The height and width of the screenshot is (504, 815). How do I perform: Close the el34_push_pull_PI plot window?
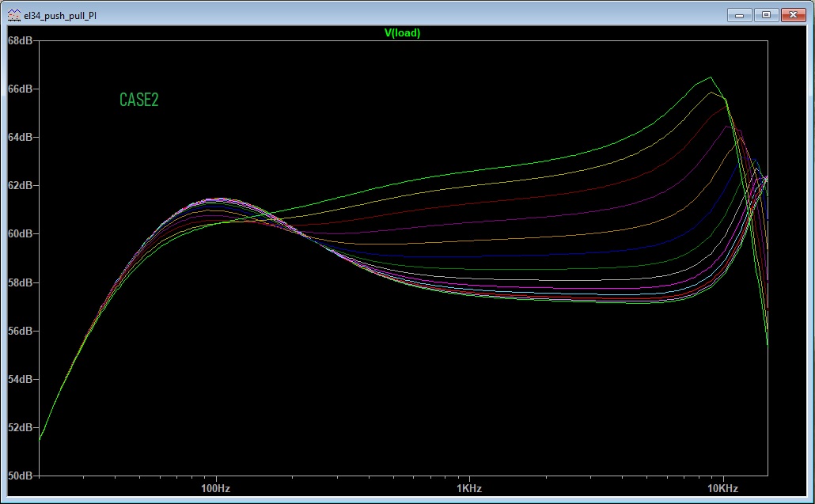click(793, 15)
